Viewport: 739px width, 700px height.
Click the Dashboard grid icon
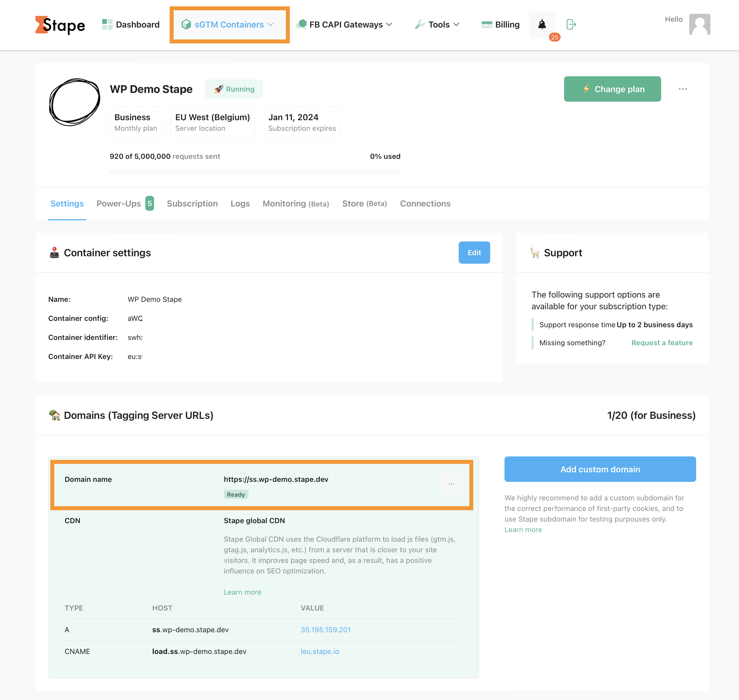coord(107,25)
